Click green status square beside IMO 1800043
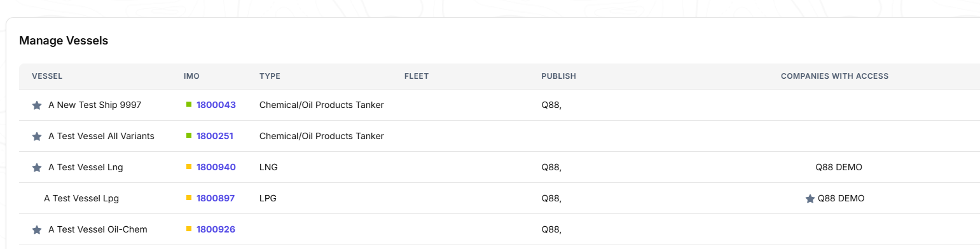 [189, 104]
